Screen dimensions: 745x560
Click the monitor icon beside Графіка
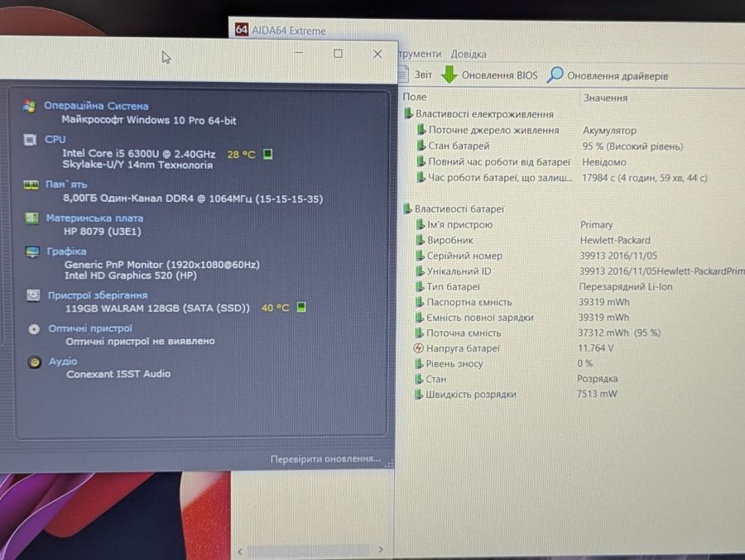click(x=32, y=251)
